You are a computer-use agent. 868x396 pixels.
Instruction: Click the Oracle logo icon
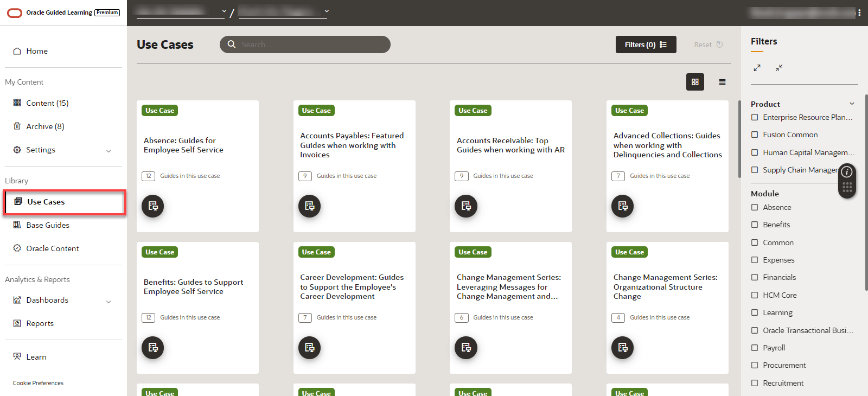[x=15, y=12]
